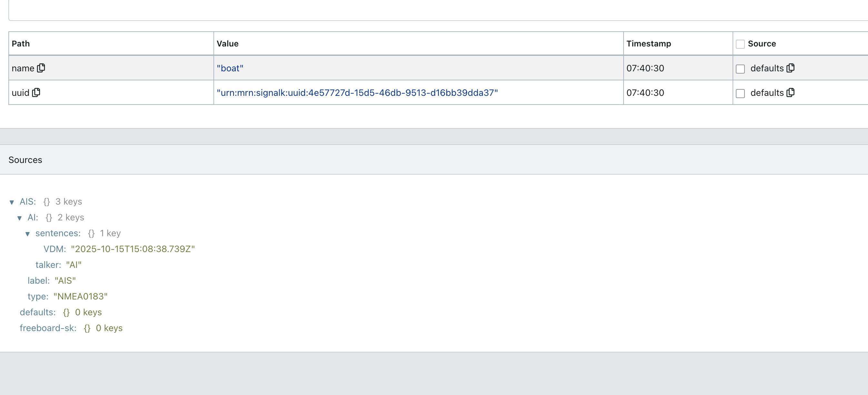868x395 pixels.
Task: Click inside the top input box
Action: click(438, 10)
